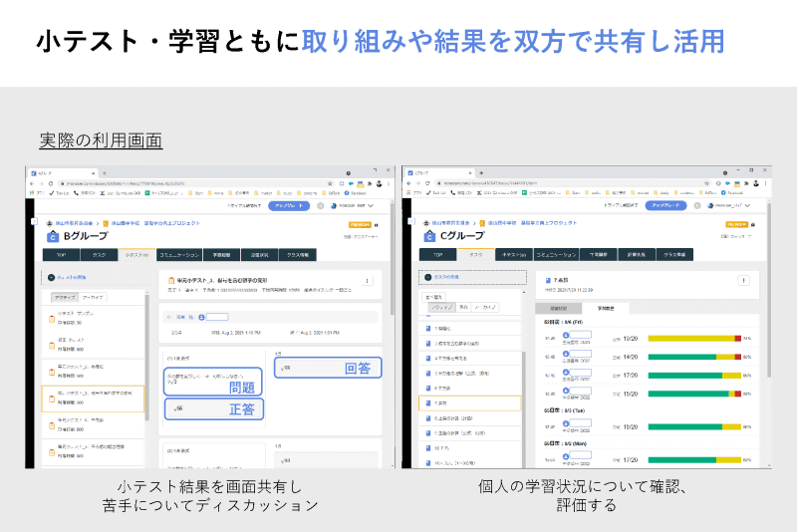The image size is (797, 532).
Task: Open profile avatar in Cグループ window toolbar
Action: [756, 183]
